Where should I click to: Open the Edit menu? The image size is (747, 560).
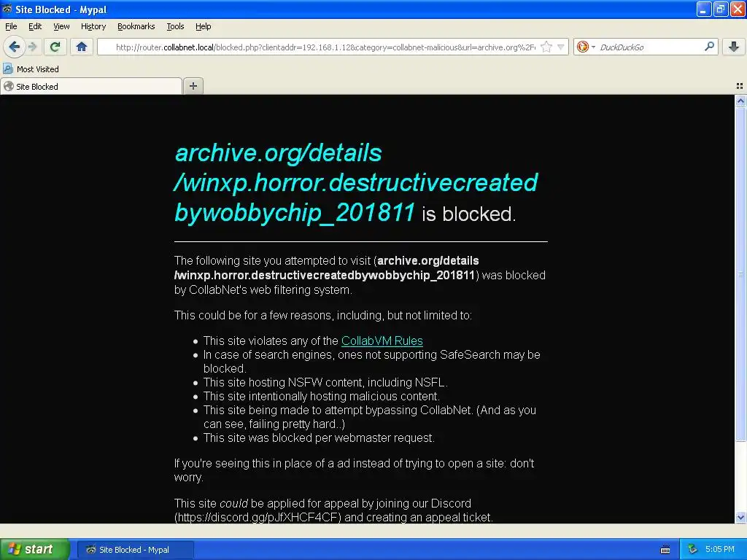tap(35, 26)
